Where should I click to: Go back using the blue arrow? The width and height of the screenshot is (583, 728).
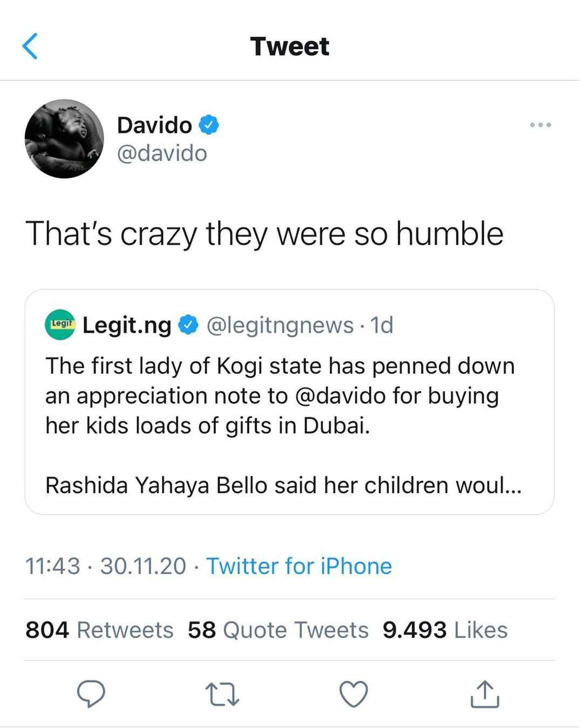pos(30,46)
